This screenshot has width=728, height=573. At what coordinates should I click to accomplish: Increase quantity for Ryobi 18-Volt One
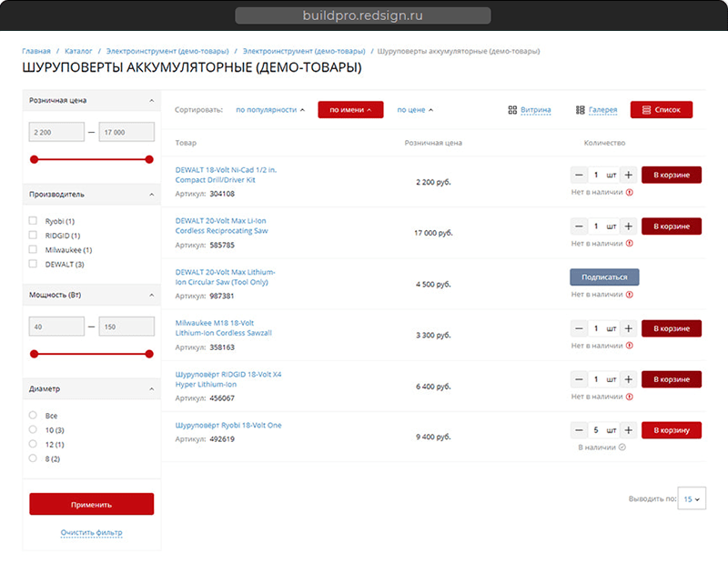pyautogui.click(x=628, y=430)
